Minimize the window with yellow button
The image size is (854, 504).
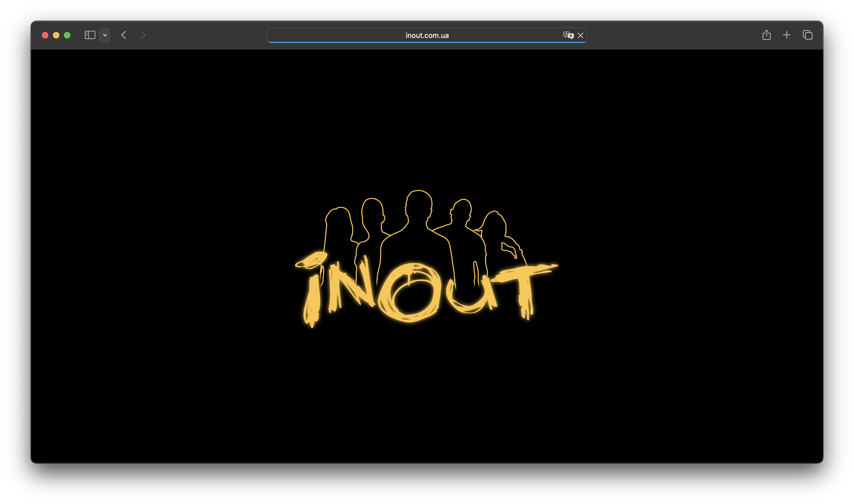[x=56, y=35]
